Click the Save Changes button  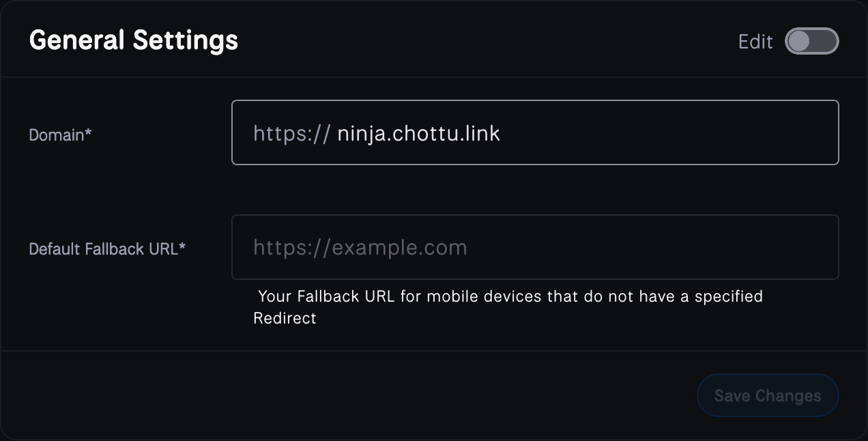tap(768, 395)
